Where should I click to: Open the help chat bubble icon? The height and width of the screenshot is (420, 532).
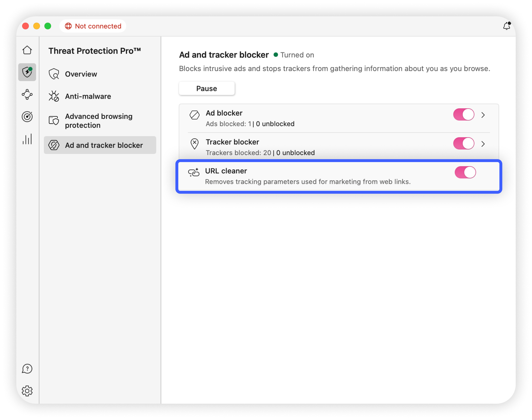click(27, 369)
